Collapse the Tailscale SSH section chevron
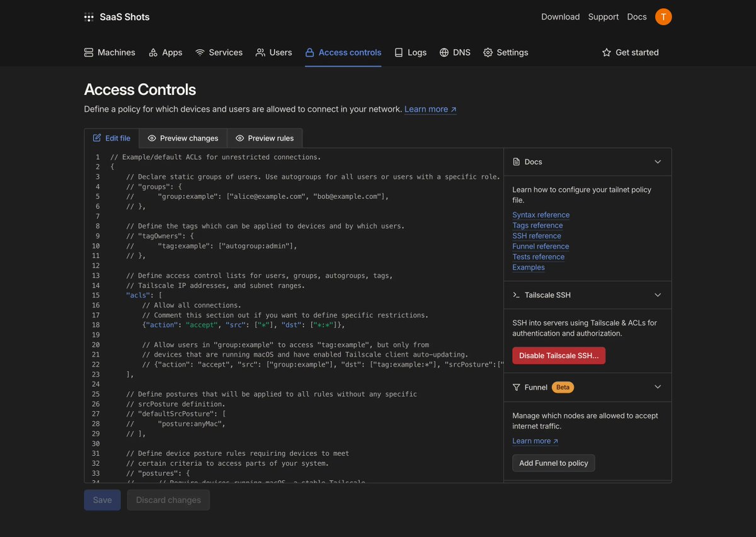Image resolution: width=756 pixels, height=537 pixels. coord(658,295)
